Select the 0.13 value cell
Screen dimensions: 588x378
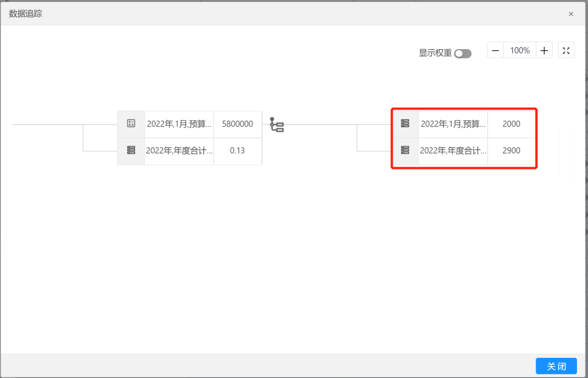click(x=237, y=150)
